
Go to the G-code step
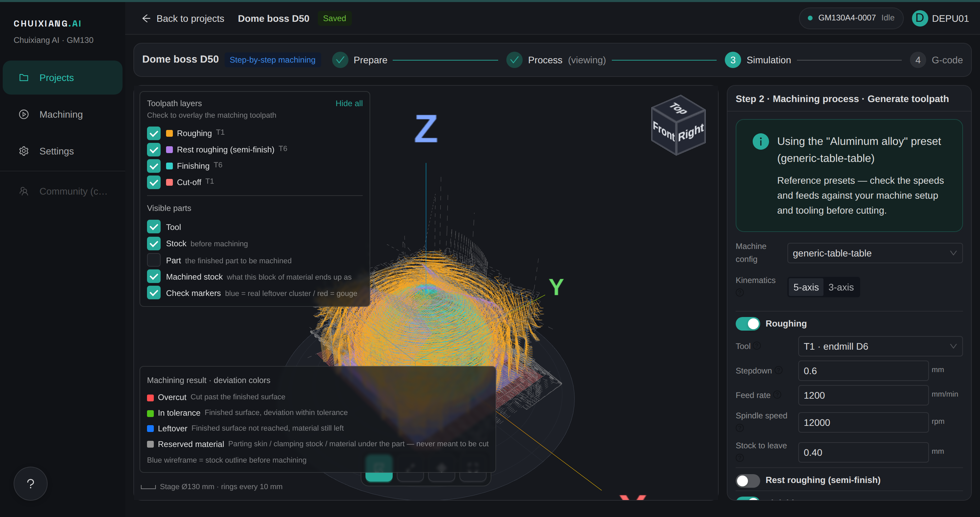(936, 60)
